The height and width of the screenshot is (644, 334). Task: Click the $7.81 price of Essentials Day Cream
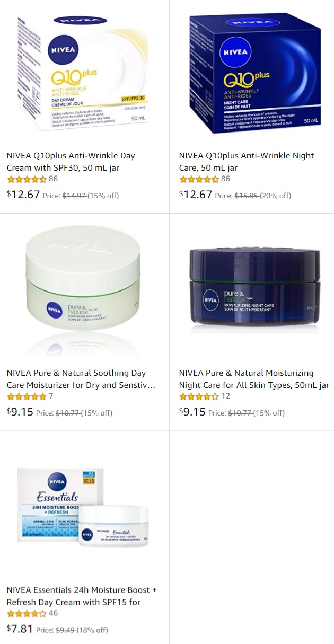tap(20, 629)
